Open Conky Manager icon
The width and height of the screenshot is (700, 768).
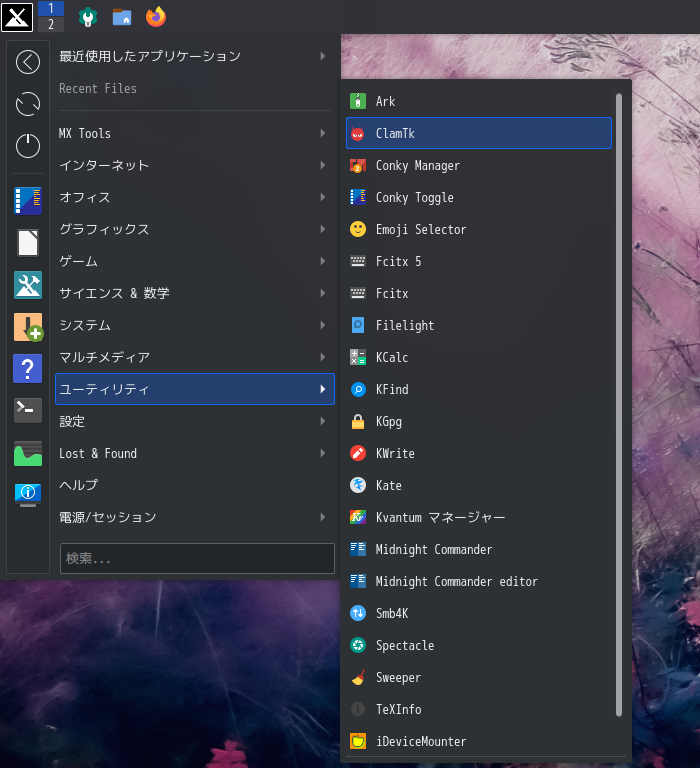pyautogui.click(x=358, y=166)
